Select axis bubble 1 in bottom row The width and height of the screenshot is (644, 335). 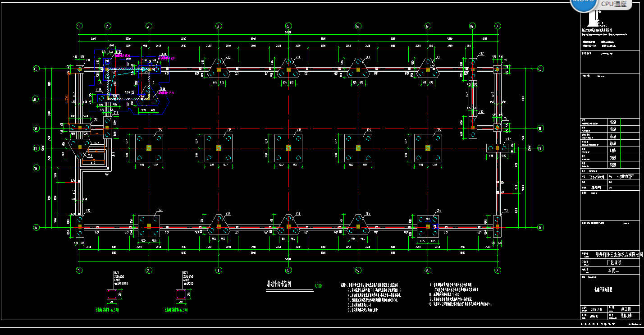79,271
